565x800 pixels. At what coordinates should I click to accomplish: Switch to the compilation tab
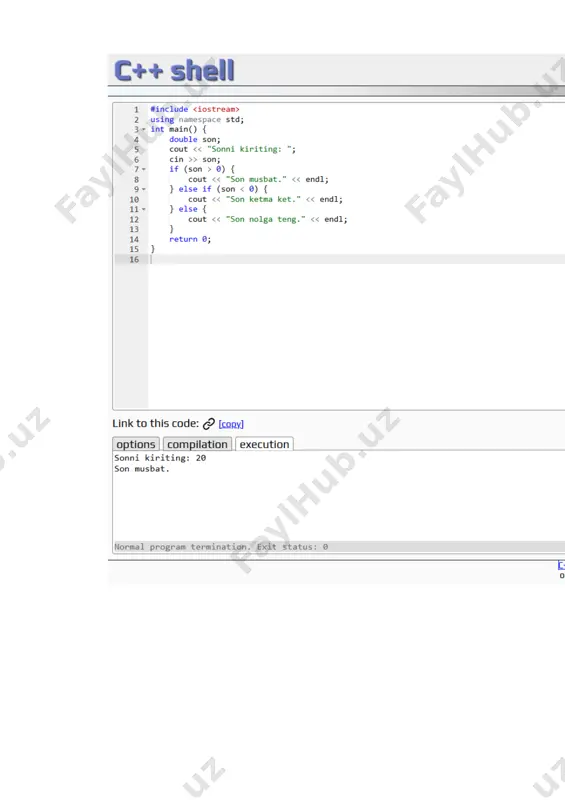click(x=198, y=444)
